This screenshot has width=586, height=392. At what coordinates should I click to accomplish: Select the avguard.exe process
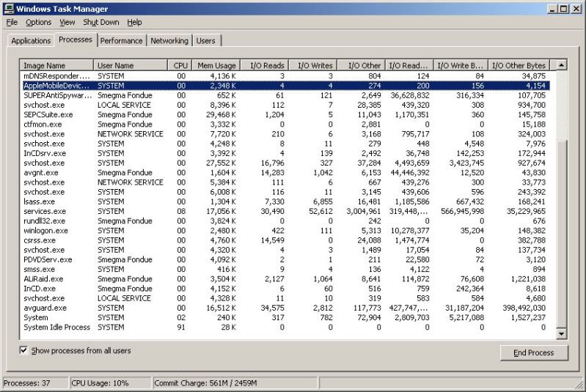(285, 308)
